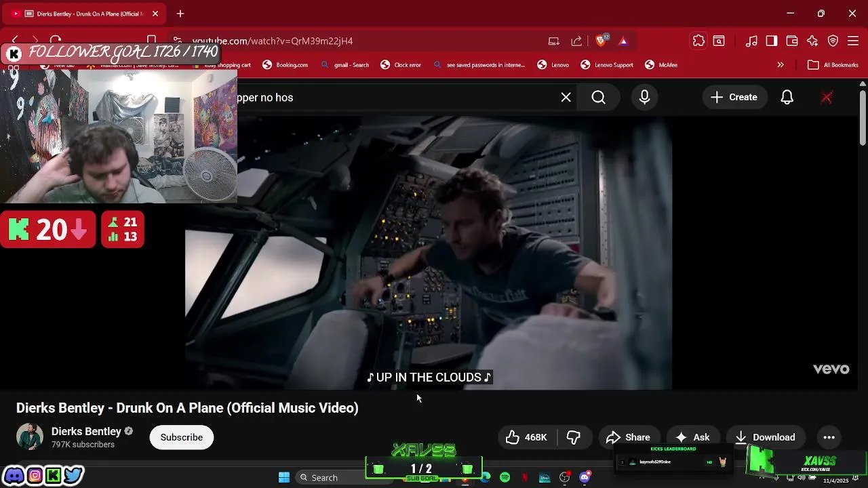Click the Download button under video

765,437
